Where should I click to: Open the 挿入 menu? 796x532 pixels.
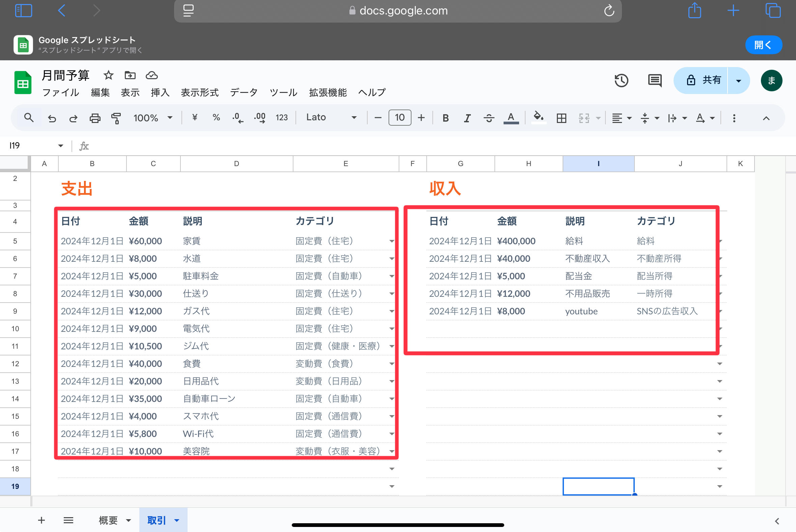tap(160, 92)
